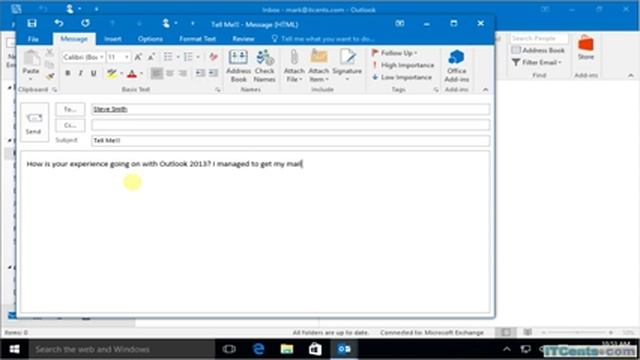This screenshot has width=640, height=360.
Task: Open the font color dropdown arrow
Action: pos(142,73)
